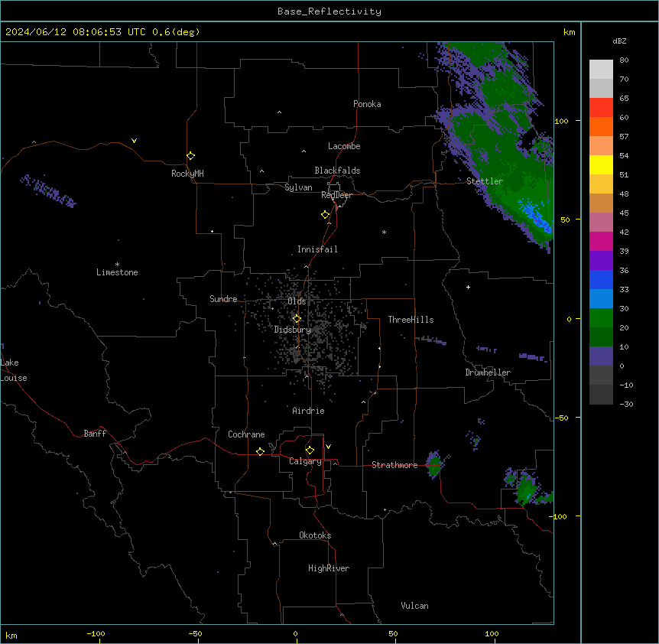
Task: Click the 50 tick on the bottom axis
Action: 393,633
